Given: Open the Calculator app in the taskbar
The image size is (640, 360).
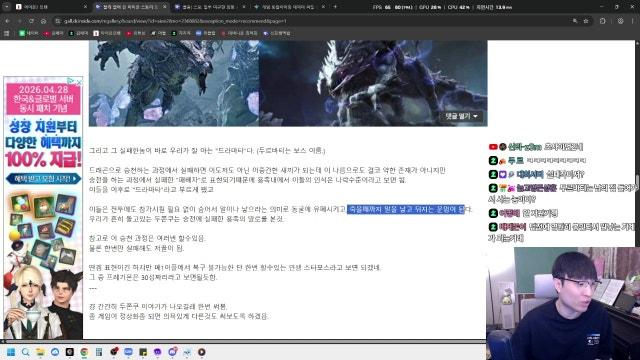Looking at the screenshot, I should coord(99,352).
